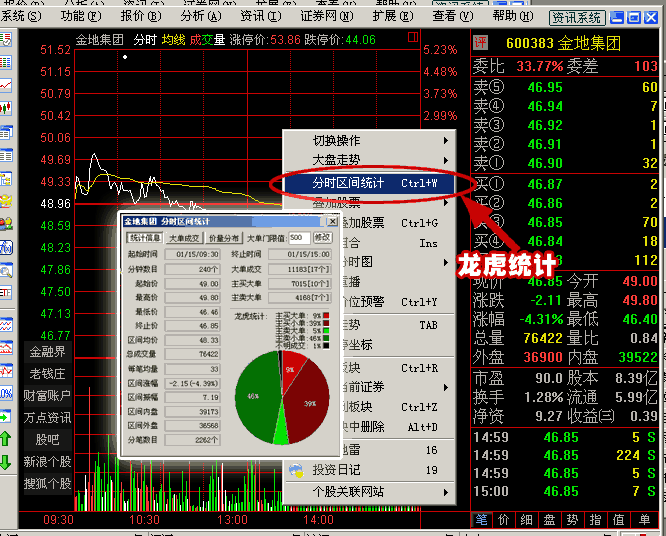
Task: Open the 股吧 link
Action: coord(48,440)
